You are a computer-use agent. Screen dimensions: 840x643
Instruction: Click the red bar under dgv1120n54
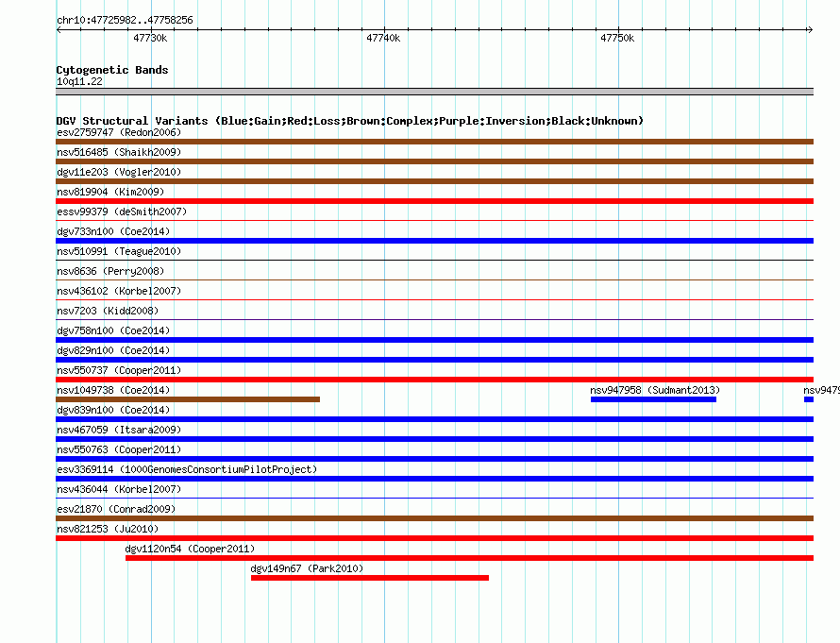coord(469,558)
